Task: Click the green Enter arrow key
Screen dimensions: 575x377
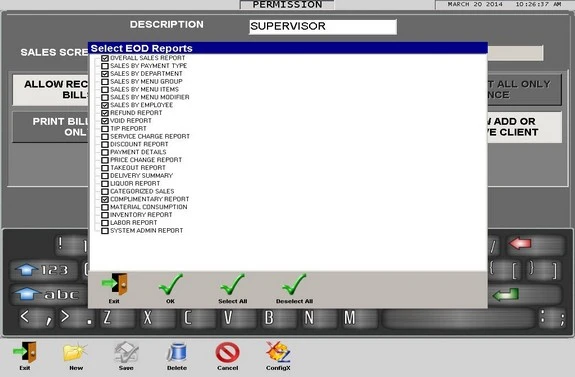Action: (x=525, y=294)
